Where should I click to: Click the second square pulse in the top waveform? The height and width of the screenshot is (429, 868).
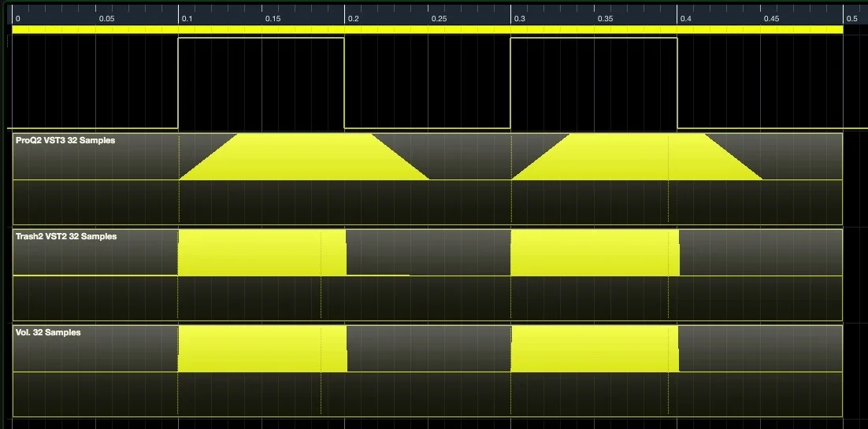[593, 83]
